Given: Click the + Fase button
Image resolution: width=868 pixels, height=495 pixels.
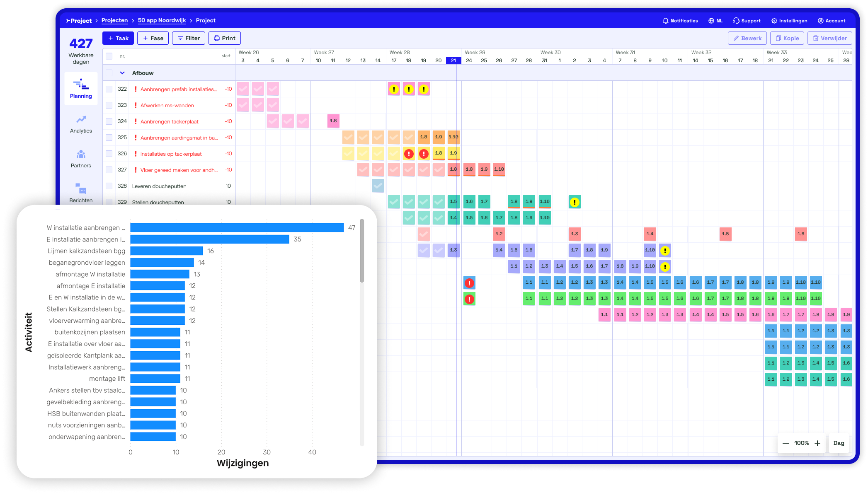Looking at the screenshot, I should [153, 38].
